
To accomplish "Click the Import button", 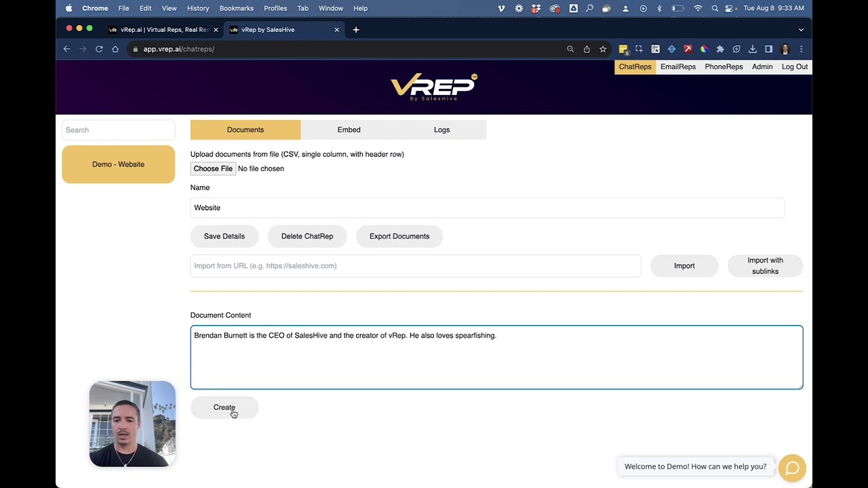I will tap(684, 266).
